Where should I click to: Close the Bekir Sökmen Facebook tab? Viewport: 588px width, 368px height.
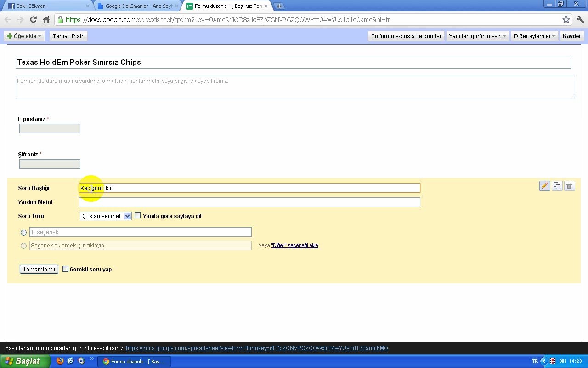coord(88,6)
